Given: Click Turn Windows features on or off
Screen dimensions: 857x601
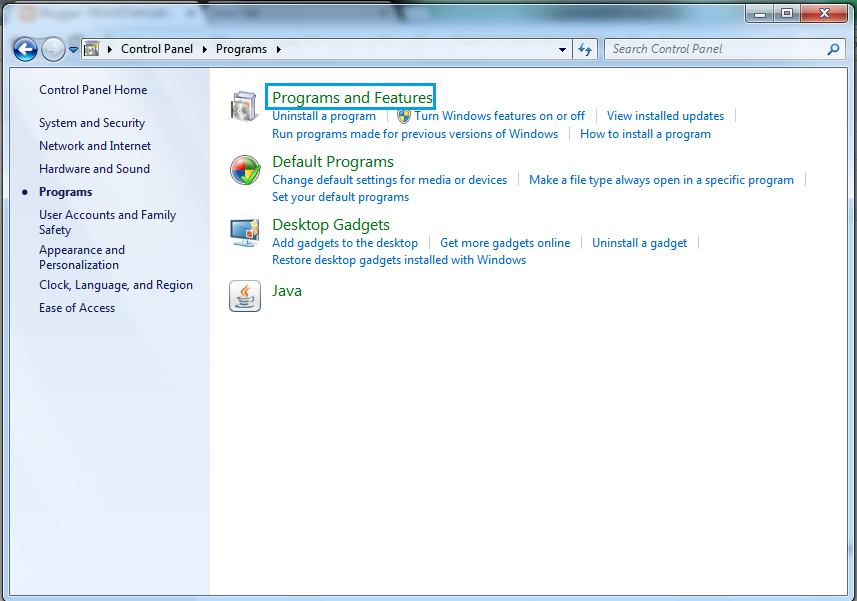Looking at the screenshot, I should 500,116.
